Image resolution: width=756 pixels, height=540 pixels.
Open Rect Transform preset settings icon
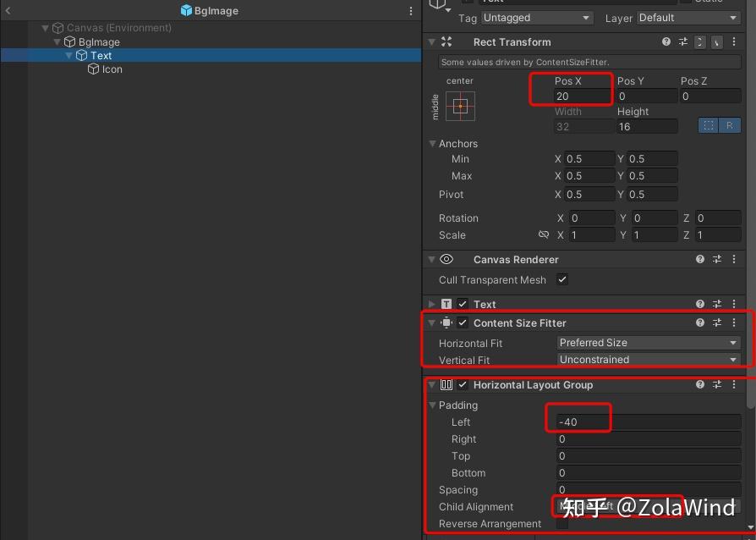pos(683,42)
